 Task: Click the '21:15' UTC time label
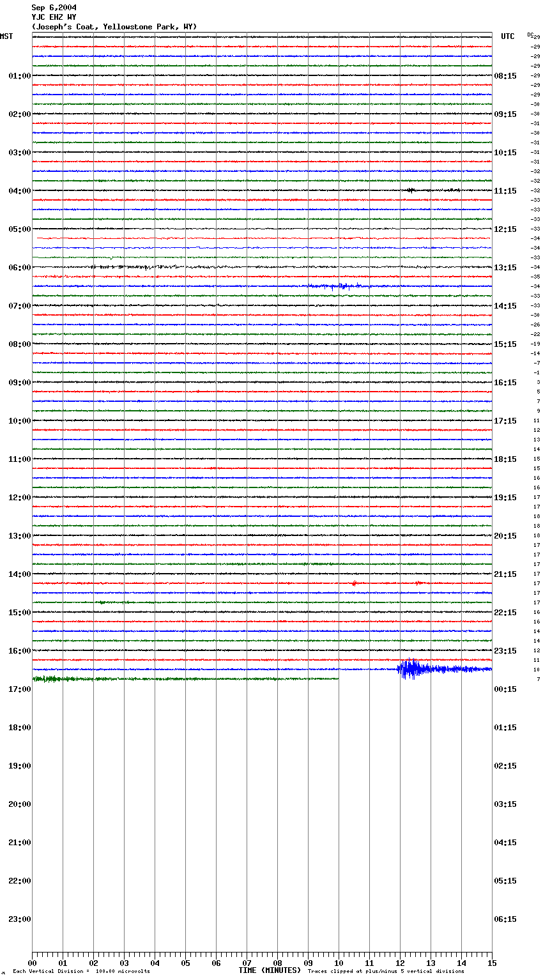(x=505, y=574)
